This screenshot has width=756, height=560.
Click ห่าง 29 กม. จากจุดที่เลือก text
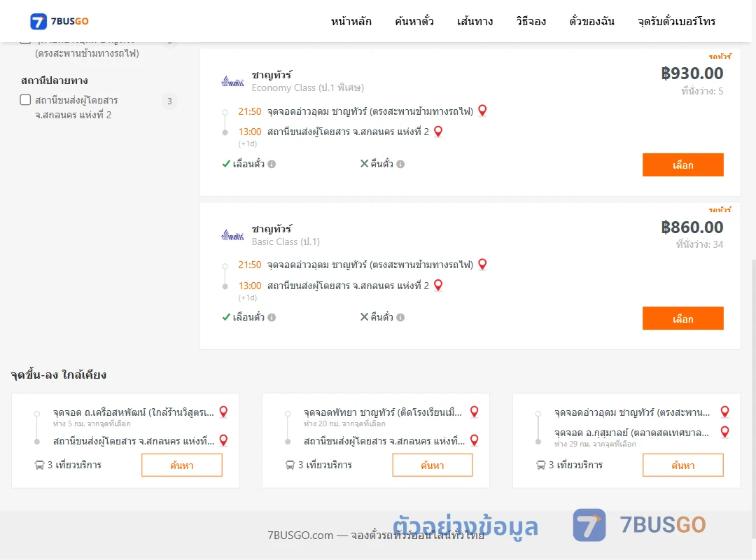tap(595, 444)
